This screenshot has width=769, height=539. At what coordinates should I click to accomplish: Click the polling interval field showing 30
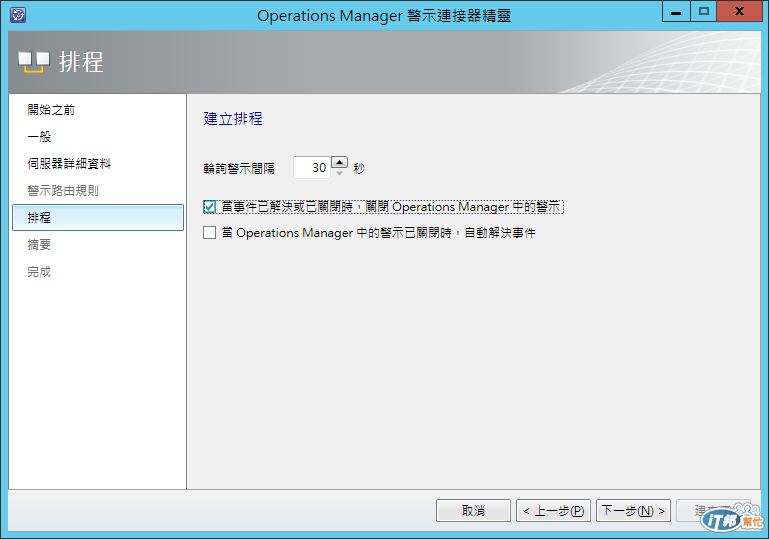(312, 168)
